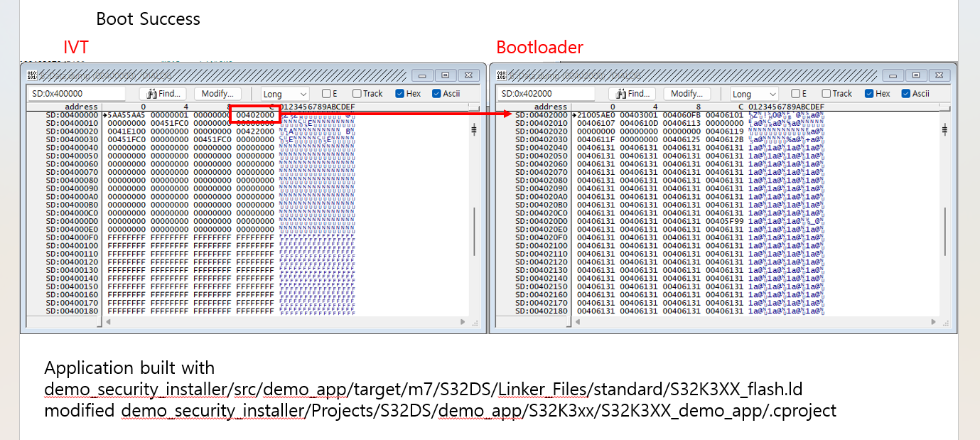Select value 00422000 in the IVT dump

tap(255, 132)
